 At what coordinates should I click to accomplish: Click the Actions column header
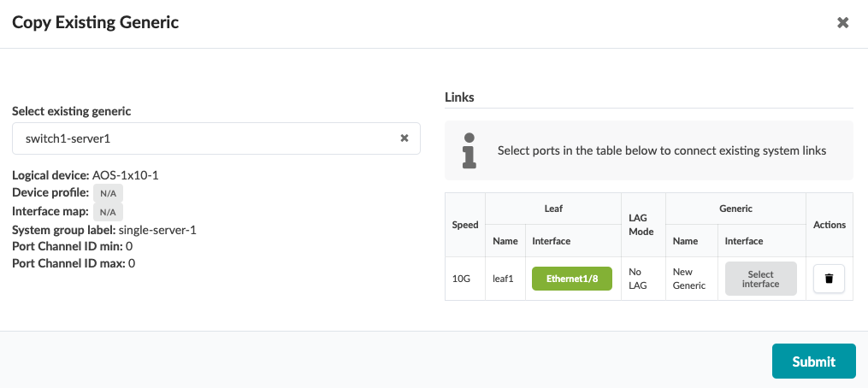(x=829, y=225)
